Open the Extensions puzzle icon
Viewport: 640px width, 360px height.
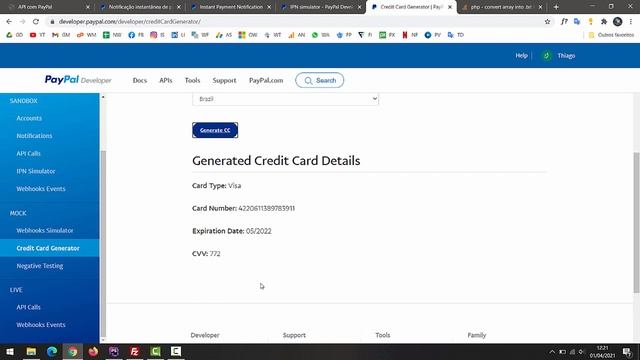604,22
